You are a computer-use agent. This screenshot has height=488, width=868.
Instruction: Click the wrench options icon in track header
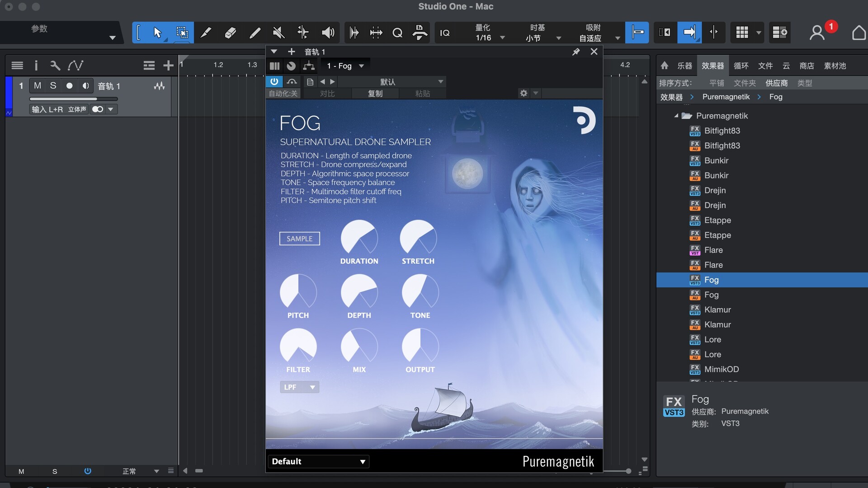coord(55,66)
